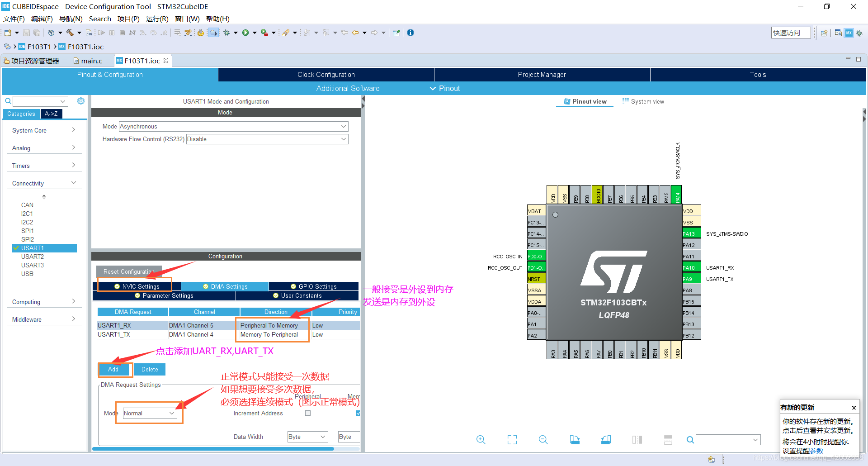This screenshot has height=466, width=868.
Task: Expand the Middleware category
Action: (44, 319)
